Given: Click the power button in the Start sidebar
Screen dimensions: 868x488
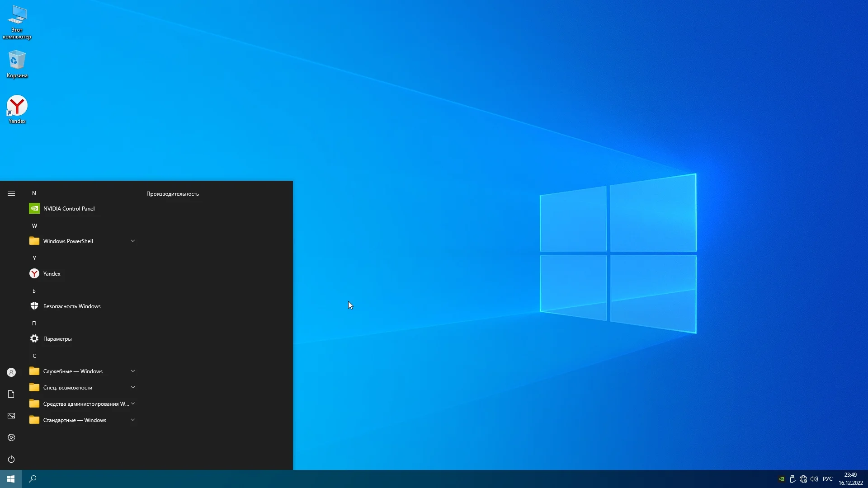Looking at the screenshot, I should pos(11,459).
